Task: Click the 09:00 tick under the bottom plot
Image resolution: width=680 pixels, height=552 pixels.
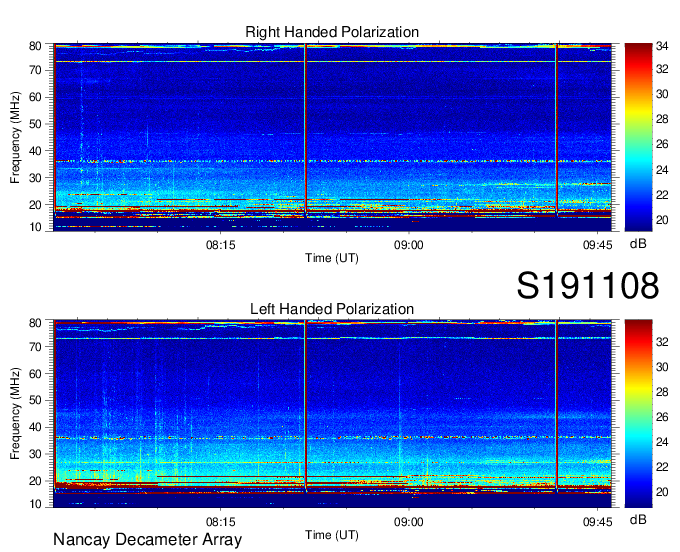Action: point(409,522)
